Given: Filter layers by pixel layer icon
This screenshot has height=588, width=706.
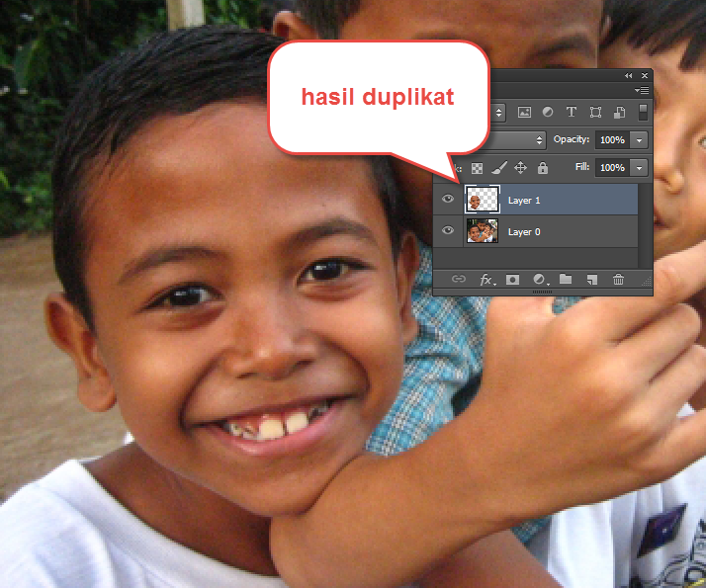Looking at the screenshot, I should coord(524,112).
